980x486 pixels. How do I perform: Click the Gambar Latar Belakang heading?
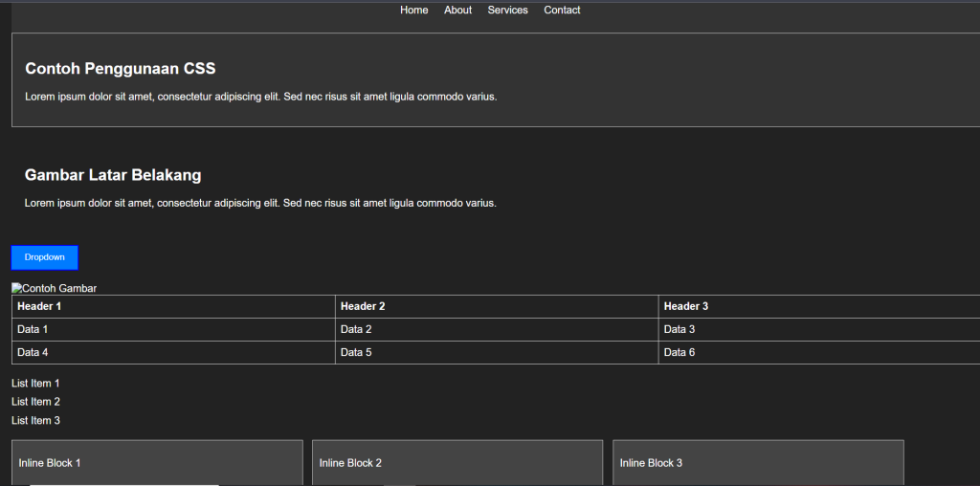[113, 176]
